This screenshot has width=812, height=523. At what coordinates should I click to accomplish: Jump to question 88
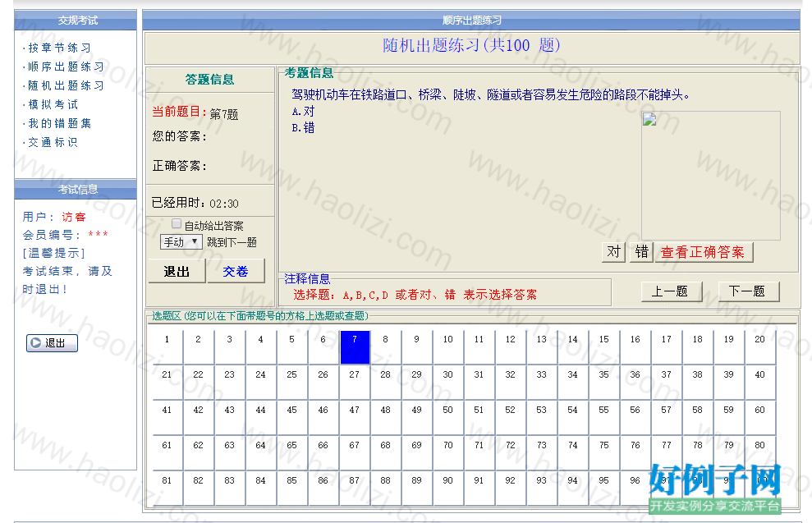[386, 489]
